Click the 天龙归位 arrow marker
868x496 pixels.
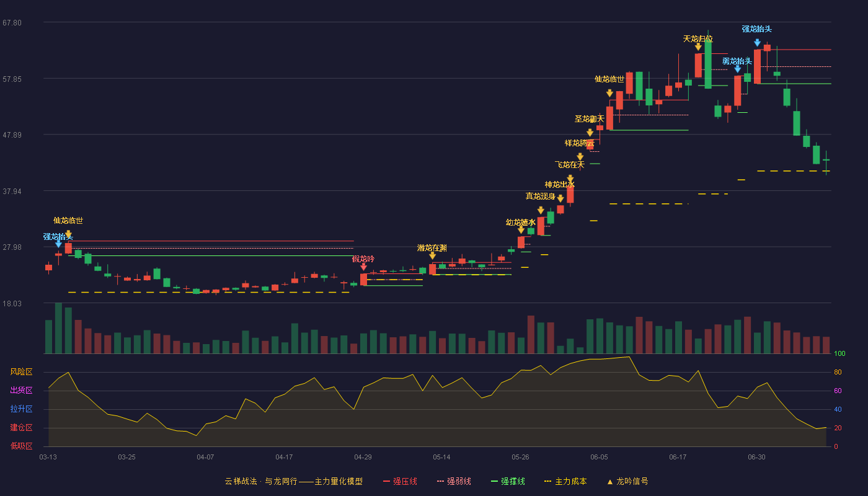(x=698, y=47)
